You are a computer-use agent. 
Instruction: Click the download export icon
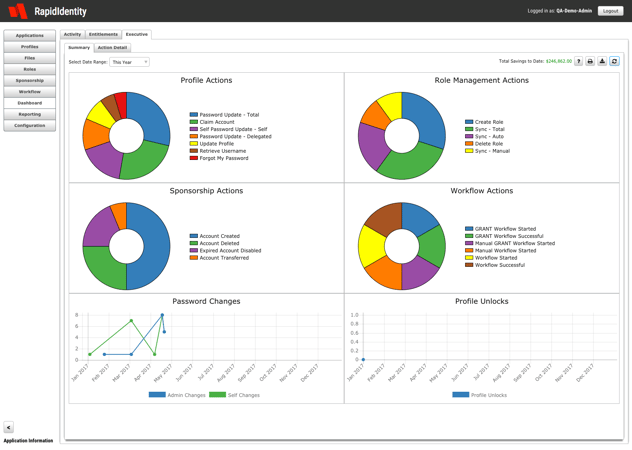click(602, 61)
